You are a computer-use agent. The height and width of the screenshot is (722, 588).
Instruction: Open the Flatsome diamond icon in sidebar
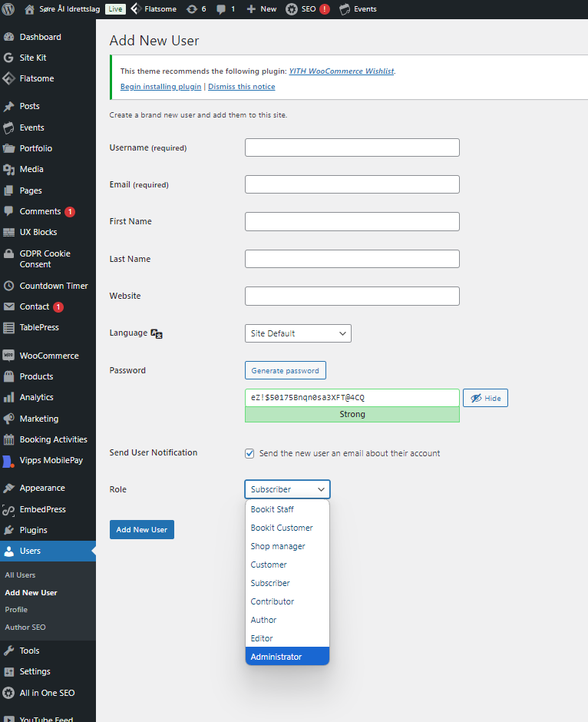click(x=8, y=79)
